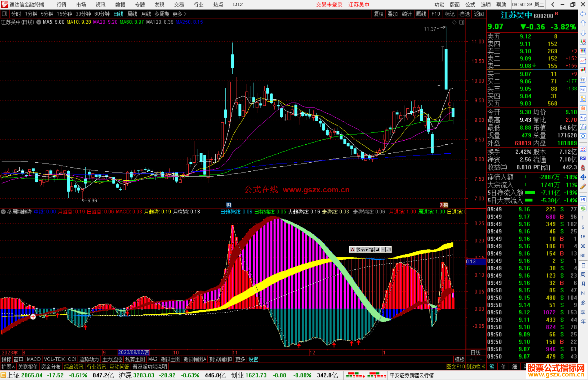Click the chart zoom-in plus button
Image resolution: width=588 pixels, height=380 pixels.
[x=471, y=359]
